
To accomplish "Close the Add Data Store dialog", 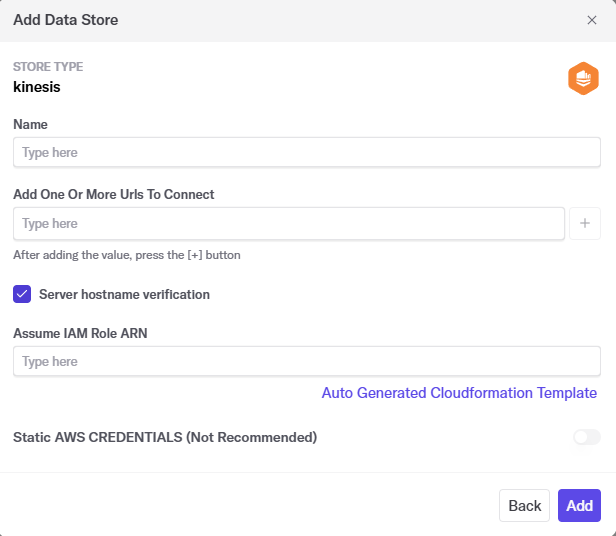I will [x=592, y=20].
